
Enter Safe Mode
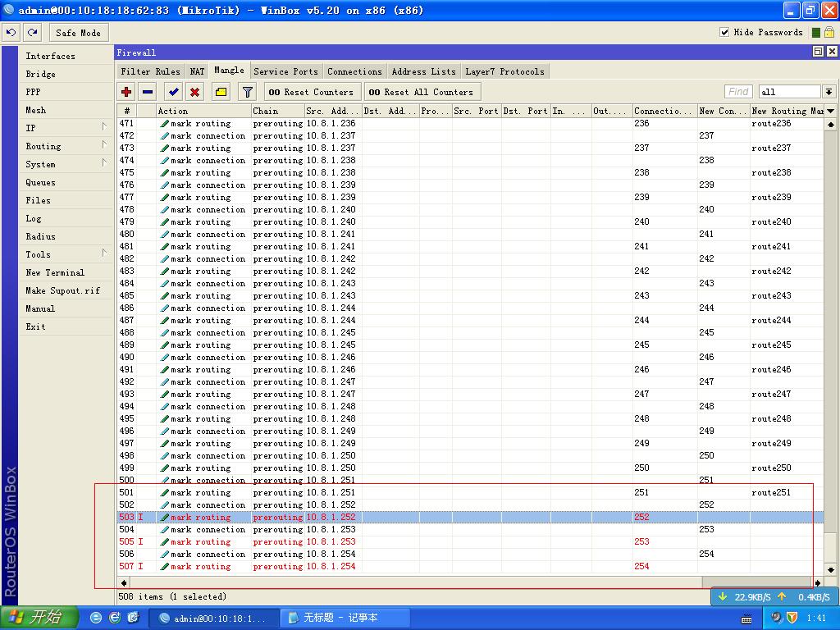[x=79, y=32]
